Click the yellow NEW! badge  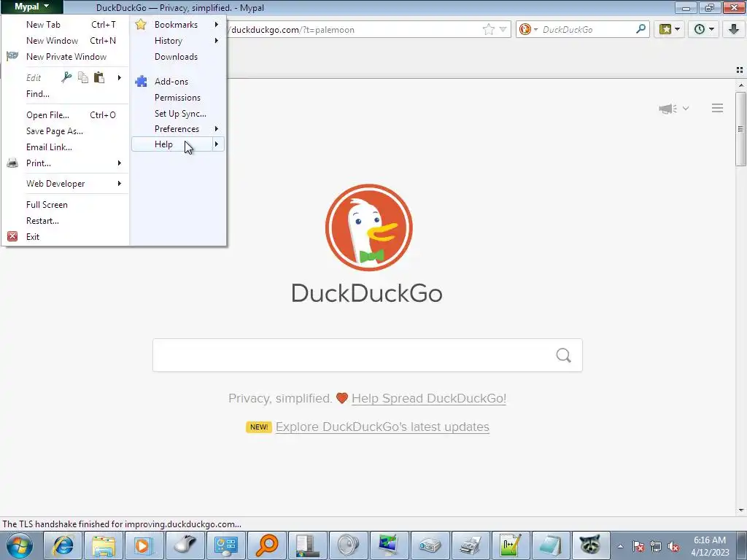click(x=259, y=427)
